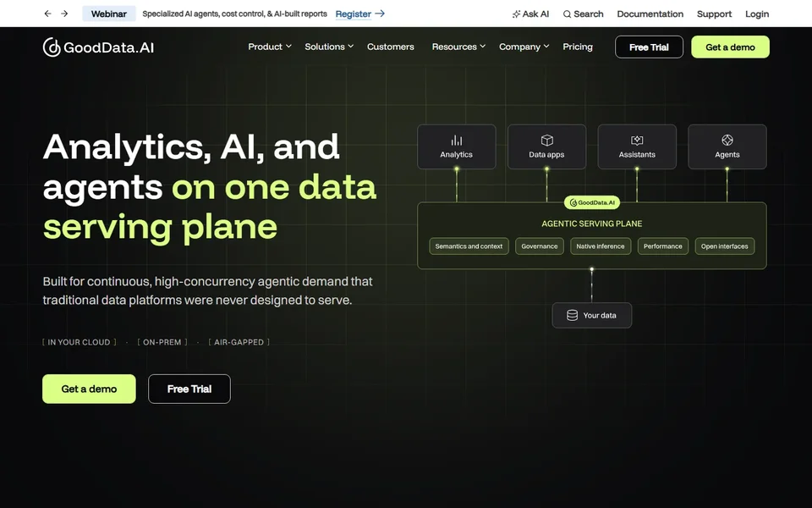Click the Open interfaces chip

point(725,246)
